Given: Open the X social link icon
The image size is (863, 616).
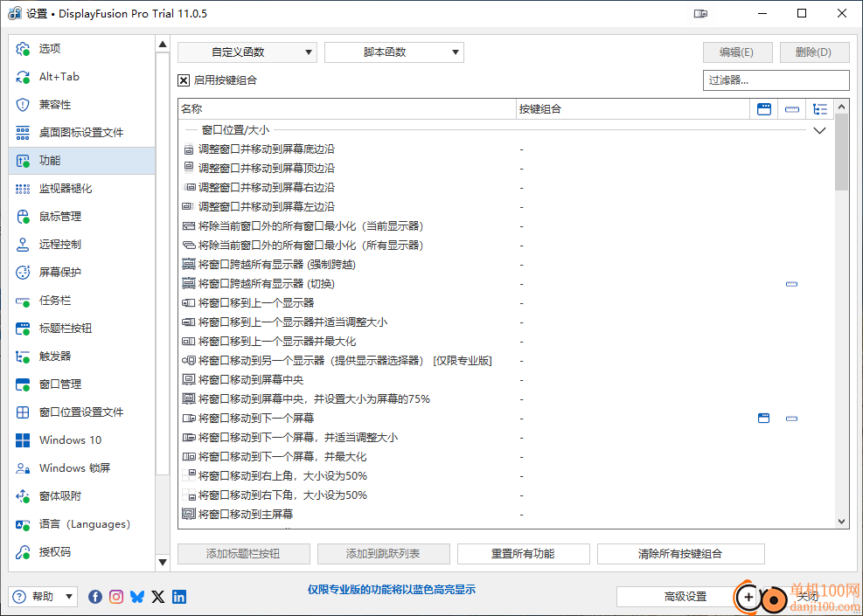Looking at the screenshot, I should (158, 596).
